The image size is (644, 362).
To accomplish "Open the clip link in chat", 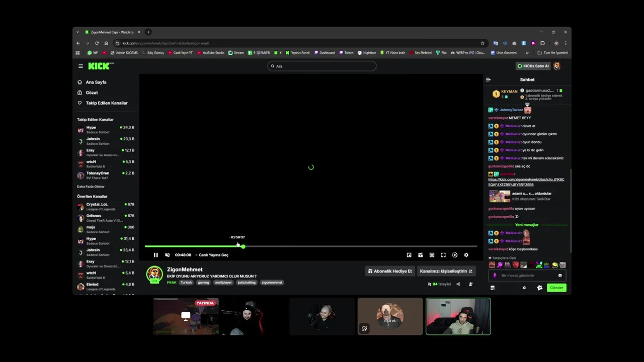I will click(526, 182).
